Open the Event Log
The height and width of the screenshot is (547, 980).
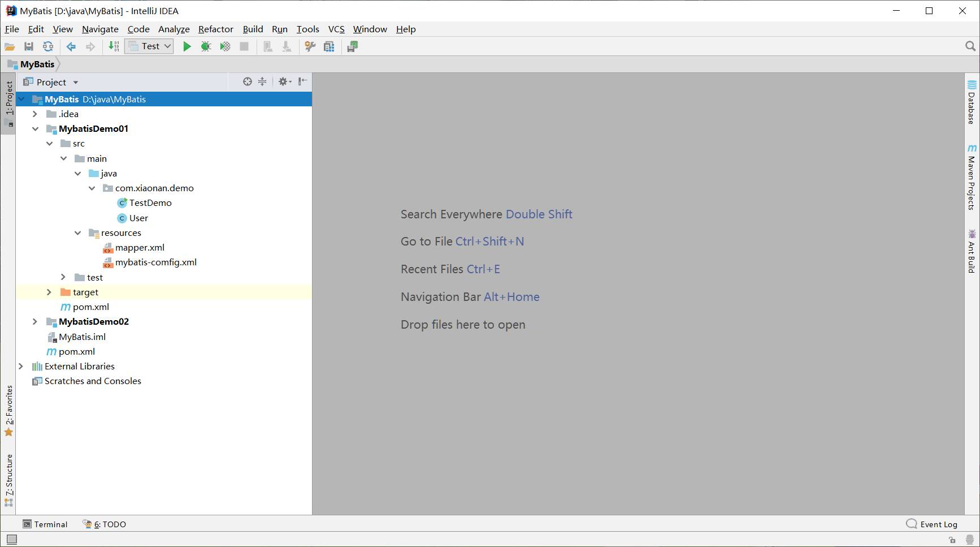pyautogui.click(x=932, y=524)
